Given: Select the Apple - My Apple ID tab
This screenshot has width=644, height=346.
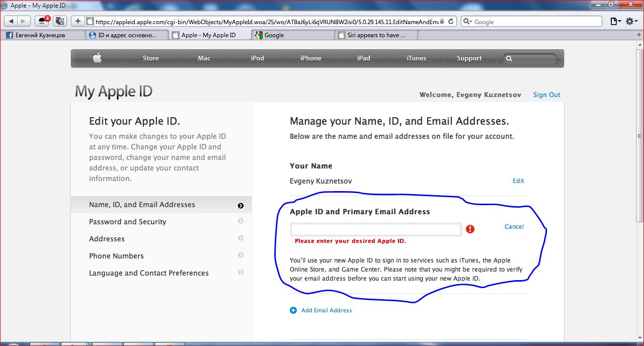Looking at the screenshot, I should [209, 35].
